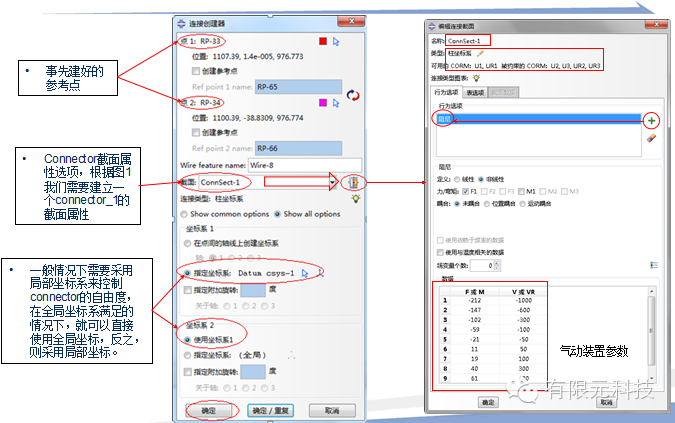Select 使用坐标系1 radio under 坐标系 2
Screen dimensions: 675x423
click(x=187, y=340)
